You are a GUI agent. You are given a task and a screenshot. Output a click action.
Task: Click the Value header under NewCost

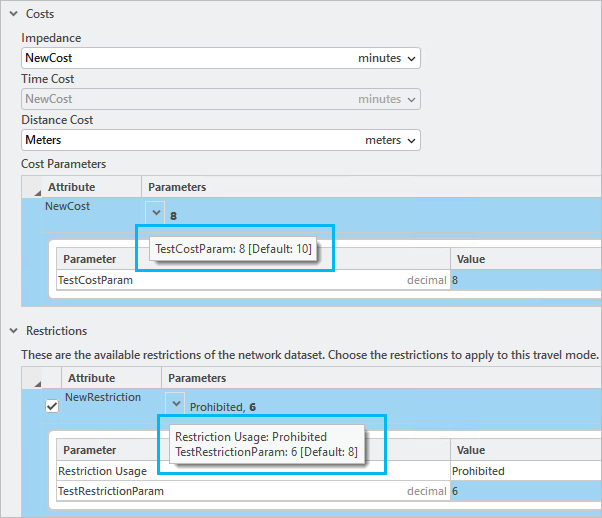471,259
